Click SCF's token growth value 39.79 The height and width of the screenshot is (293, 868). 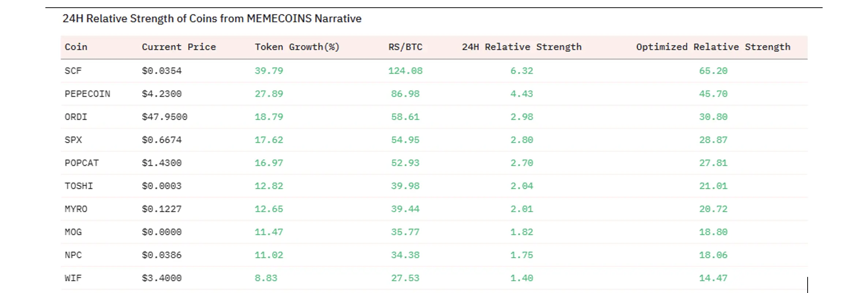(269, 71)
